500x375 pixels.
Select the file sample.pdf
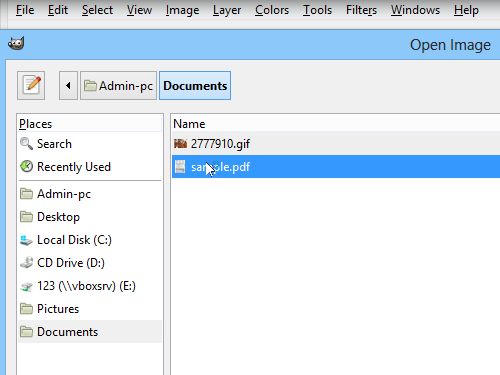point(336,167)
